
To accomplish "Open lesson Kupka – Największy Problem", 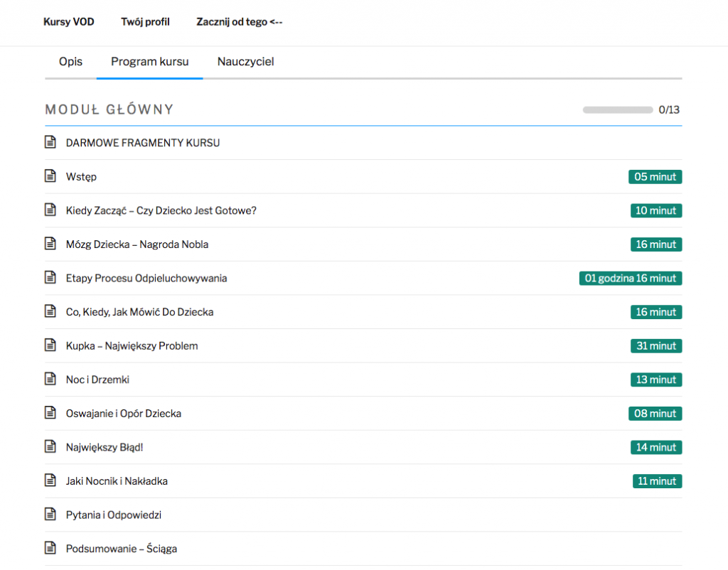I will (x=132, y=346).
